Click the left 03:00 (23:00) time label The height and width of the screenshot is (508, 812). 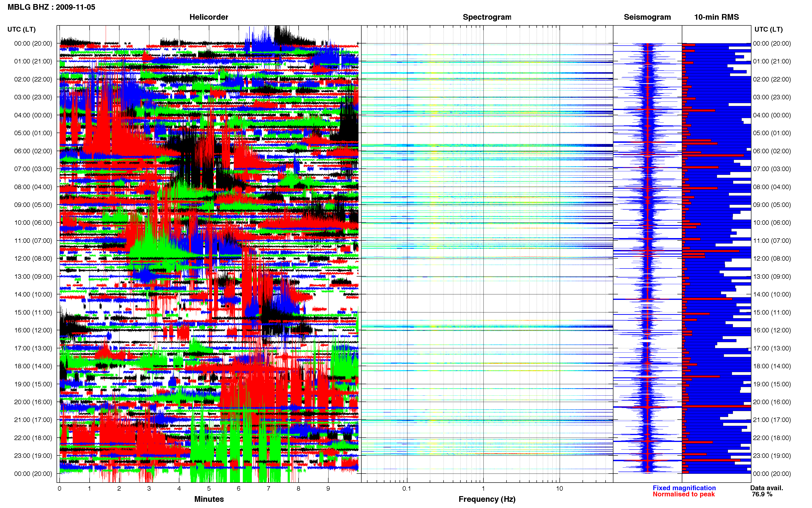point(33,97)
